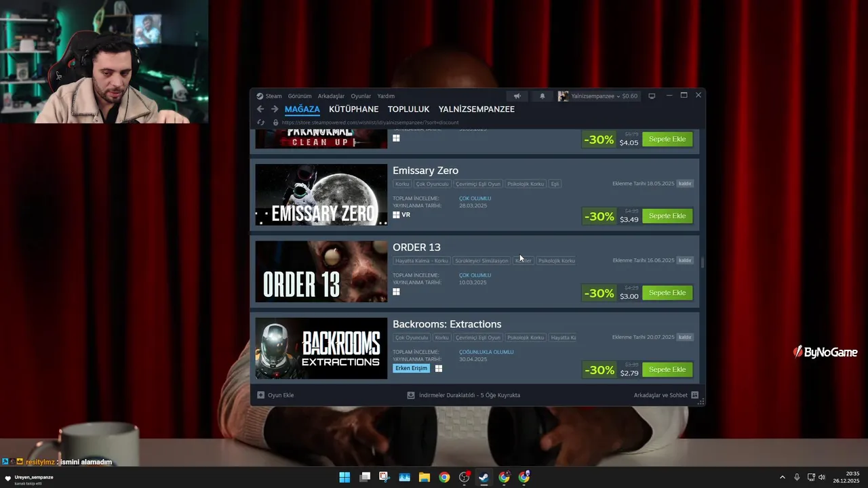Open the Steam taskbar icon
868x488 pixels.
[484, 477]
